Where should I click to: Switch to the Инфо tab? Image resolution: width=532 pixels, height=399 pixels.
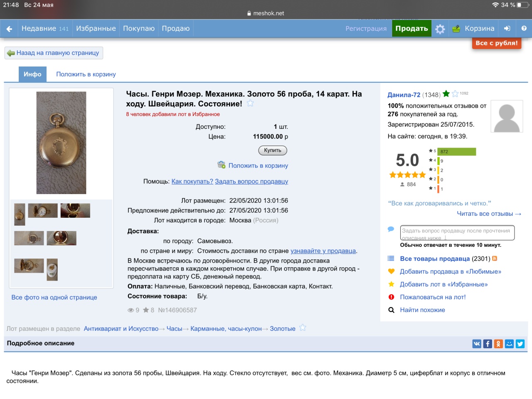[32, 74]
